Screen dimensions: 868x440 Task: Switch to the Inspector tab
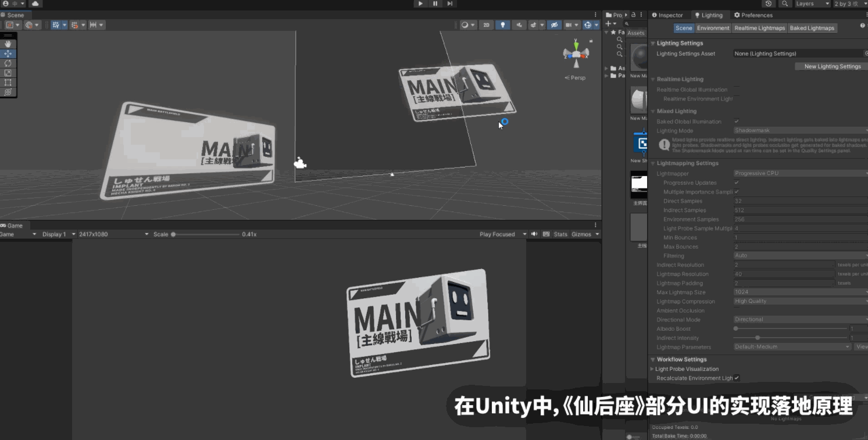tap(669, 15)
